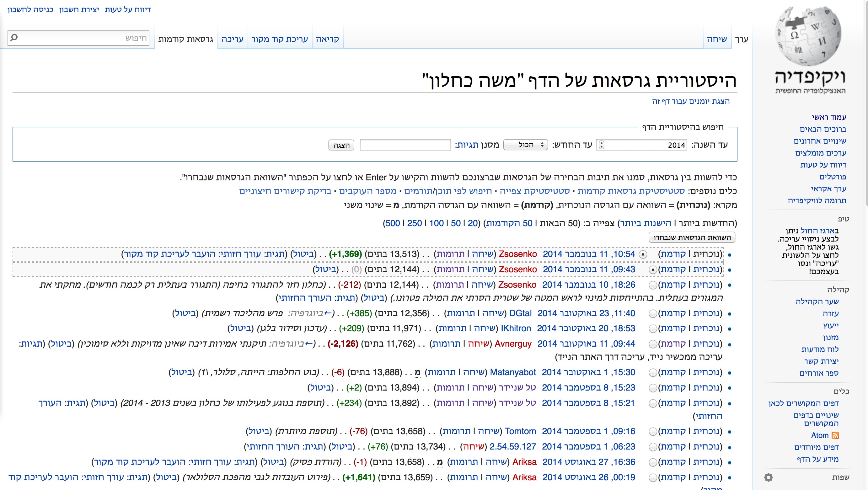Open user Avnerguy's page link

coord(513,344)
